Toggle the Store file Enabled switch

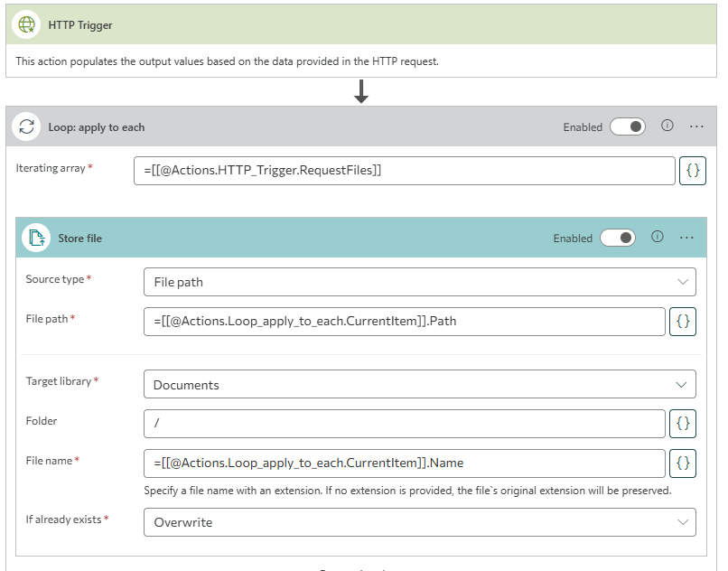click(617, 238)
